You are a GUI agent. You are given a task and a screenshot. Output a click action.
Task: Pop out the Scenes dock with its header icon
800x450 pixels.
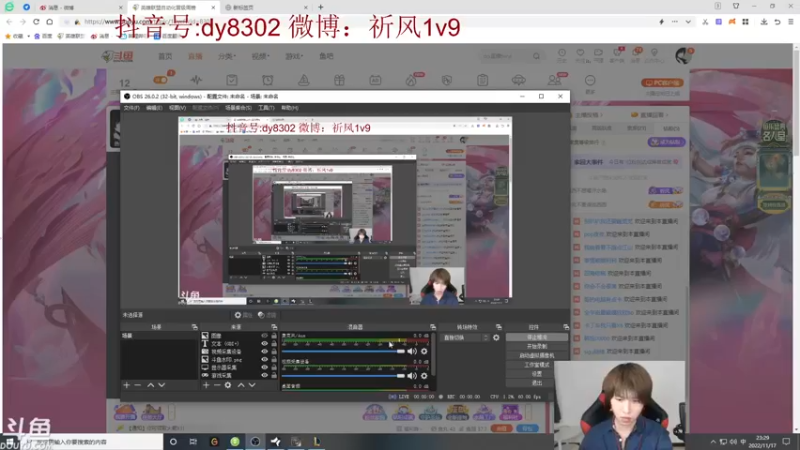(x=194, y=327)
